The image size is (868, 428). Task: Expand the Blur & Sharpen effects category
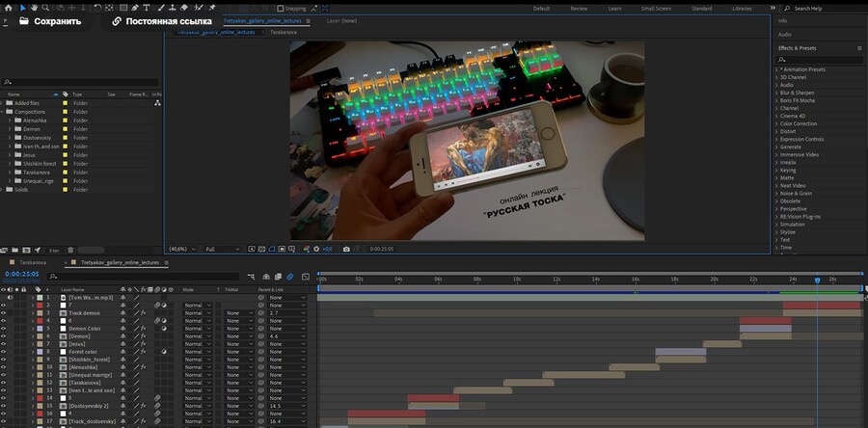(775, 93)
